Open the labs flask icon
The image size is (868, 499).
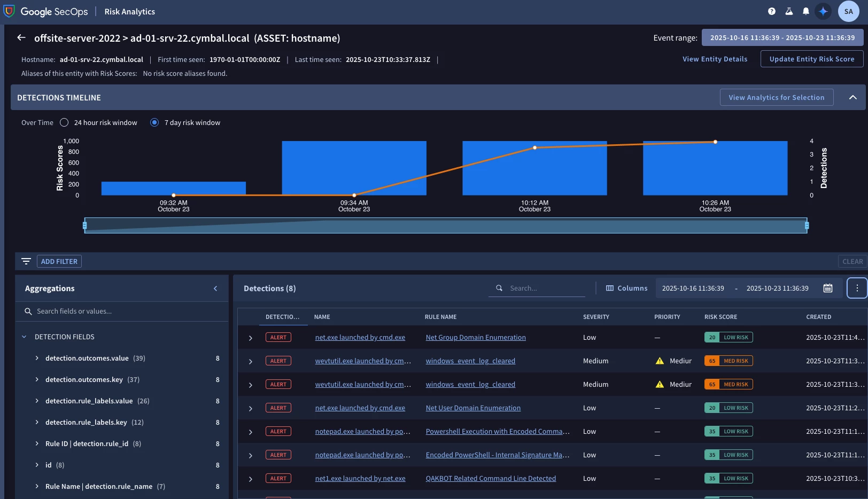tap(789, 11)
